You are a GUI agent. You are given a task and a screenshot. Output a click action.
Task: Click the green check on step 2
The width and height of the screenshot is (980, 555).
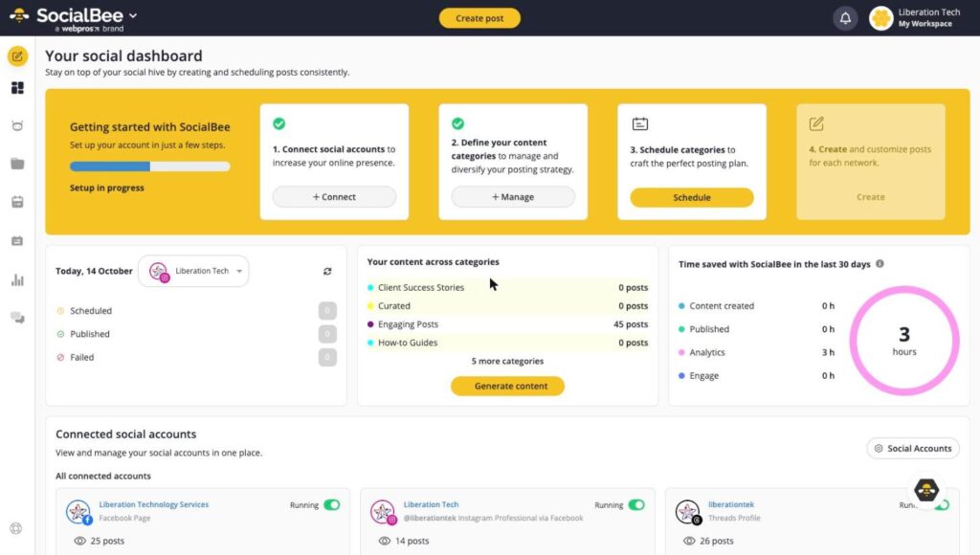pyautogui.click(x=458, y=123)
